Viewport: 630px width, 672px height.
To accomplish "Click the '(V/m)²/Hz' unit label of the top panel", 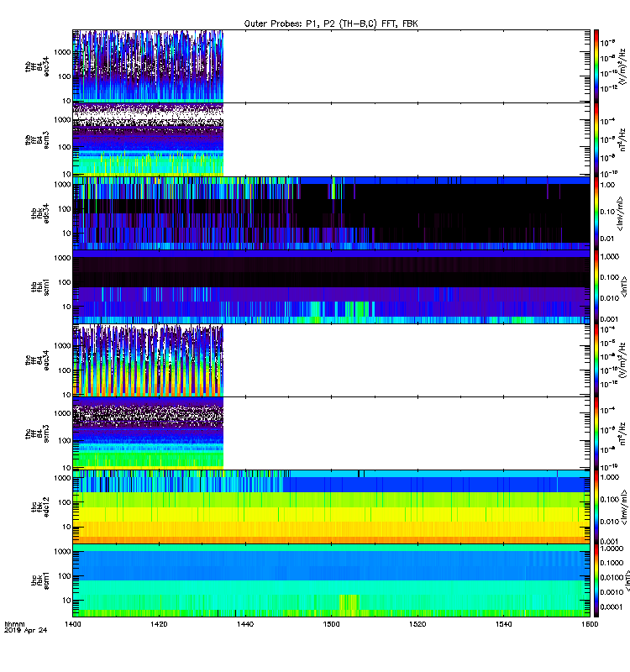I will [623, 66].
